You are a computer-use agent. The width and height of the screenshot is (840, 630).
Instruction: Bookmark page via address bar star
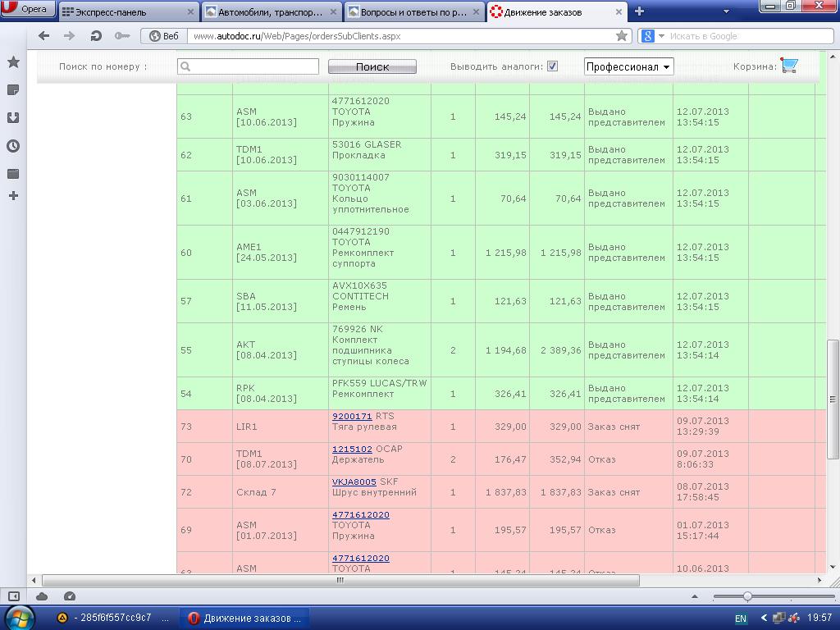(621, 36)
